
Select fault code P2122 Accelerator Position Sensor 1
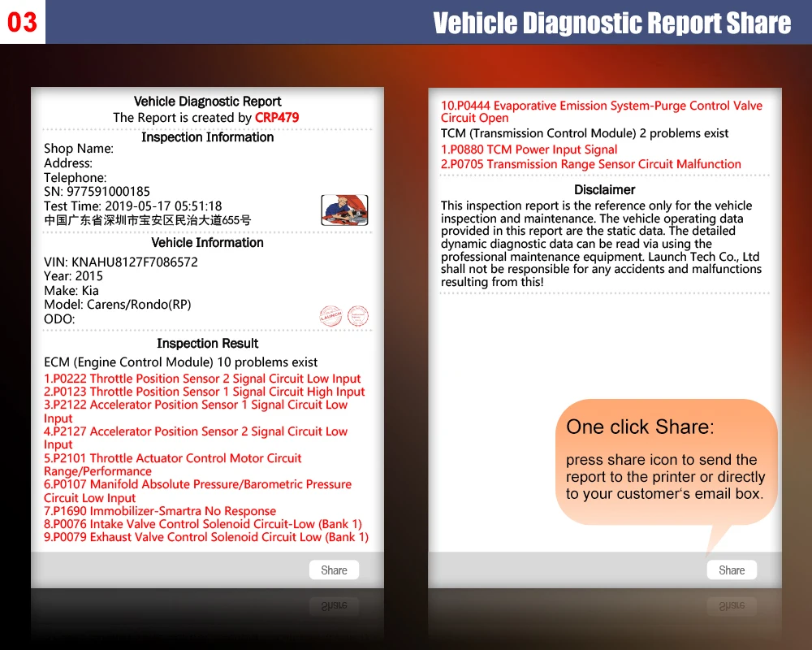point(196,412)
